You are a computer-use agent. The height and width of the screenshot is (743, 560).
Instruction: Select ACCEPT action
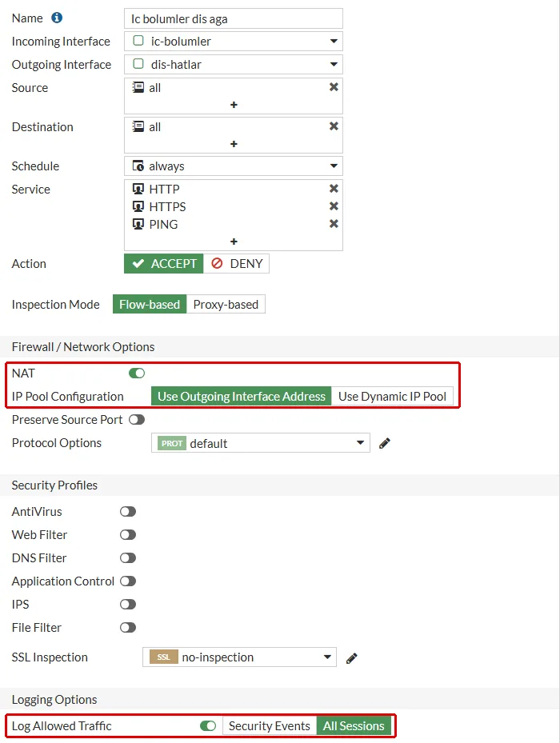coord(164,263)
